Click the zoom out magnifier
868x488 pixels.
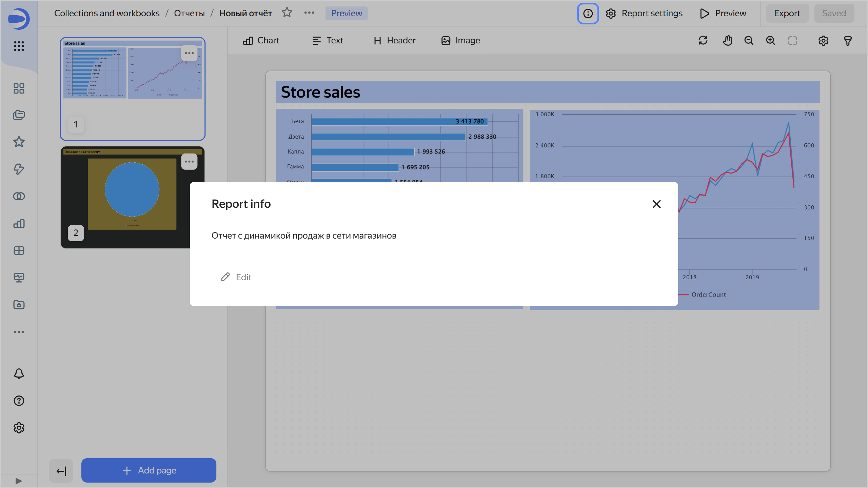749,41
